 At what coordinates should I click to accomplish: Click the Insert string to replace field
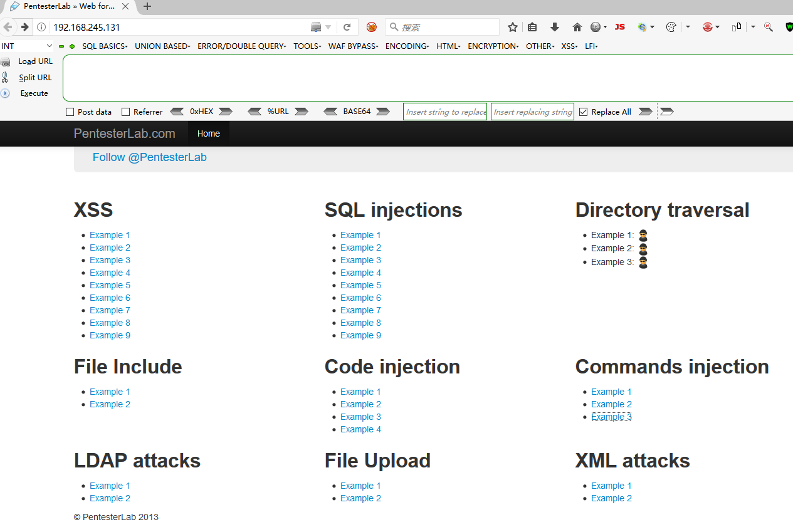pyautogui.click(x=445, y=112)
